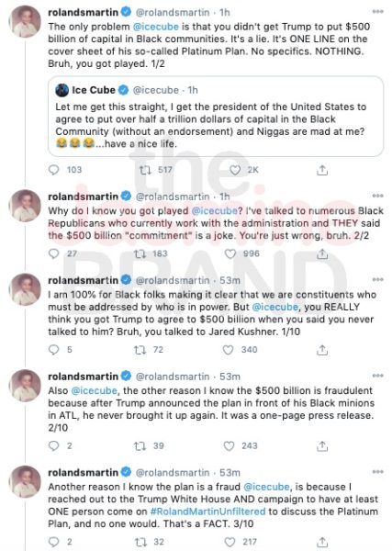Retweet the tweet showing 517 retweets

coord(145,170)
